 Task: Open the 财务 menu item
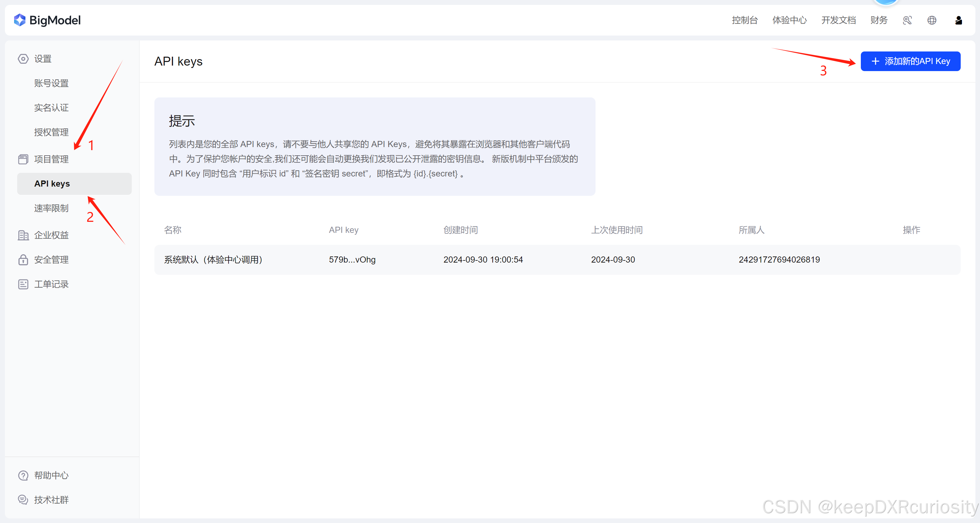pos(878,20)
